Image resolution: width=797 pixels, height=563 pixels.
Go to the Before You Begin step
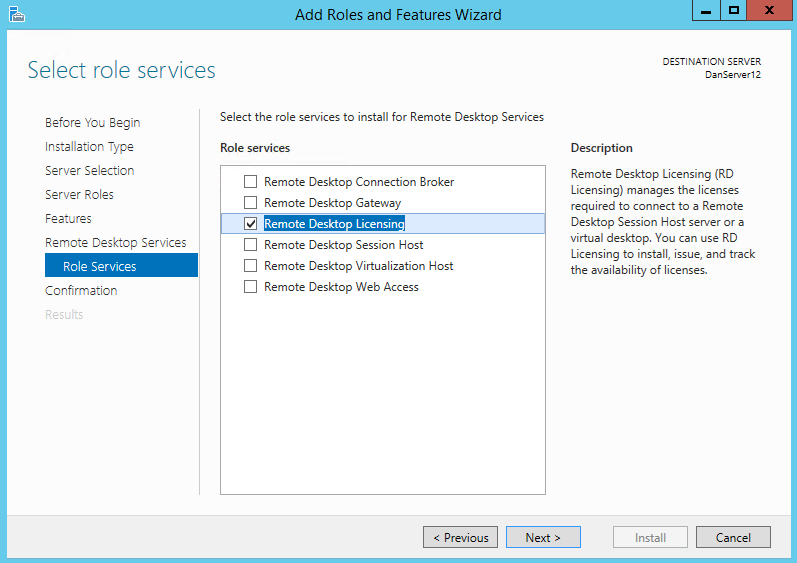click(x=92, y=123)
